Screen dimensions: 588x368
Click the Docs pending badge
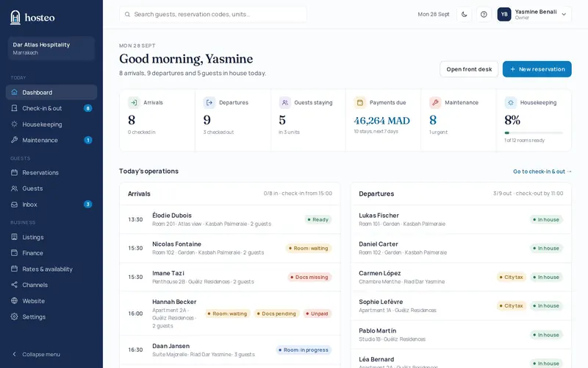pos(277,314)
